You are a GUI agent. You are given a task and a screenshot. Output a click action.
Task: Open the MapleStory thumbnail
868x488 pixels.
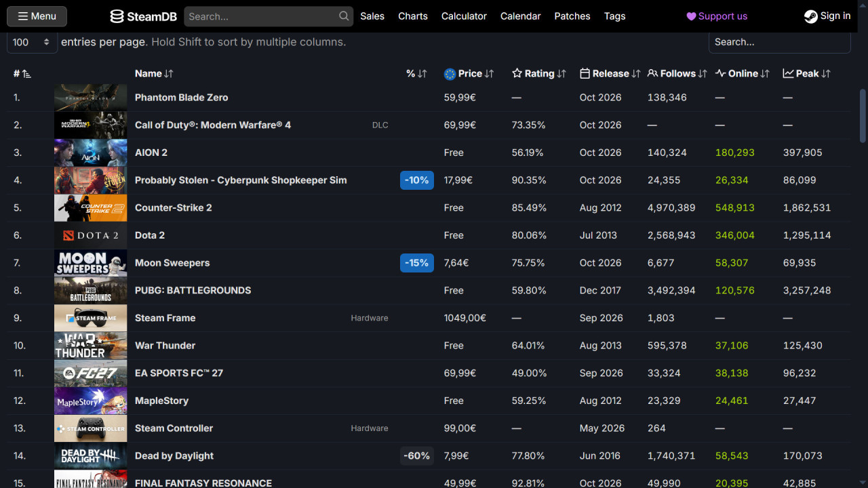[x=90, y=401]
